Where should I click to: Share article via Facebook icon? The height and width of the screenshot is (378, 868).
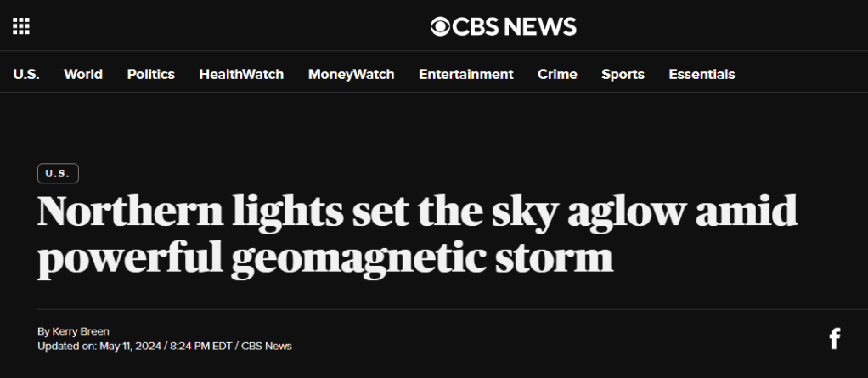(834, 340)
